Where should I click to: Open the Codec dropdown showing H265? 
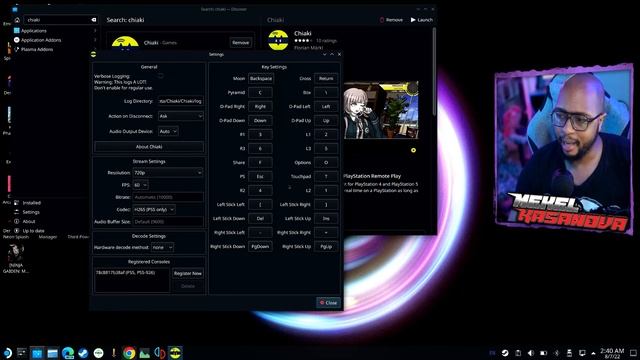(x=154, y=209)
